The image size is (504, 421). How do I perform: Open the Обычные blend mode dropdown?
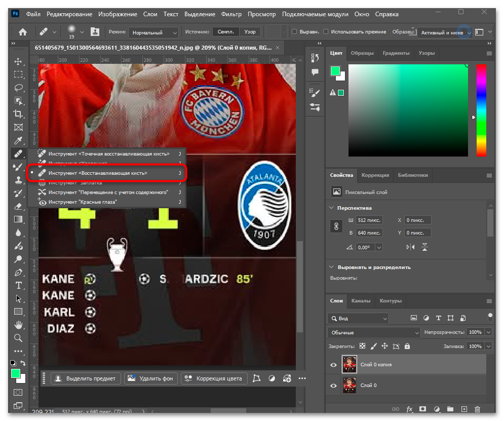(x=374, y=333)
